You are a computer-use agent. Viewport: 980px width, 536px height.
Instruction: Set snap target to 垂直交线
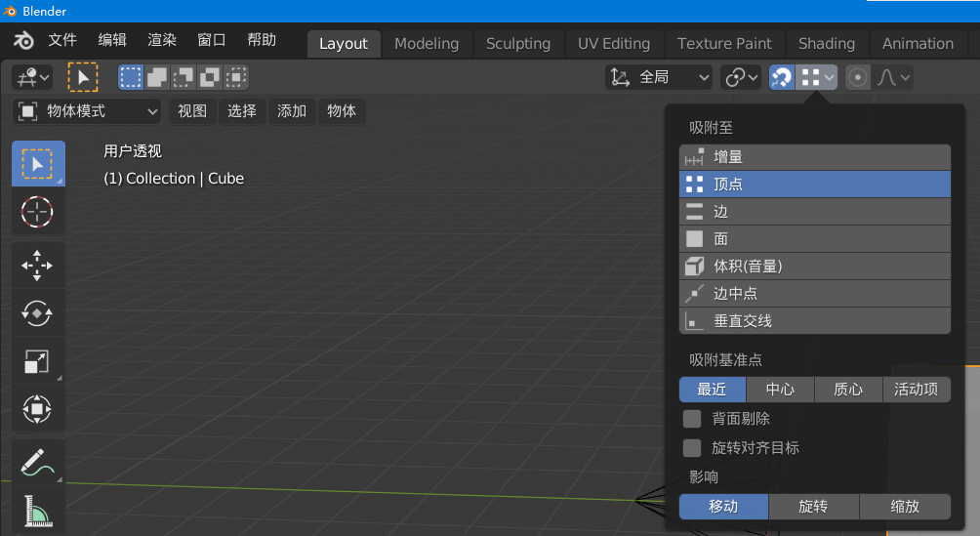(815, 321)
